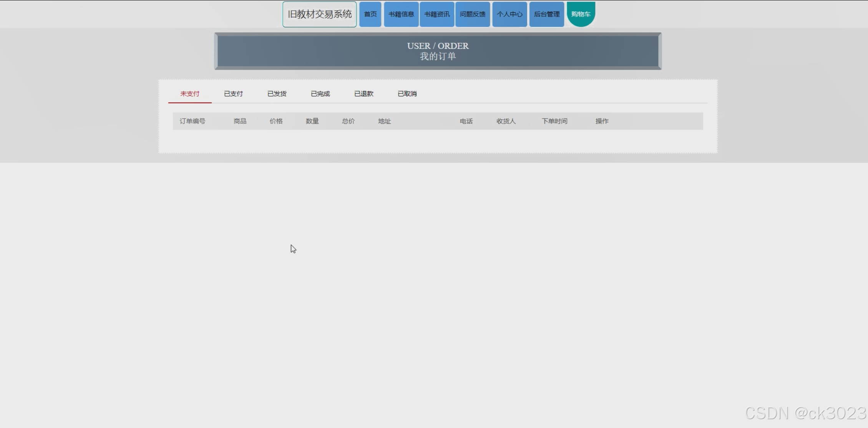Switch to the 已支付 tab

pyautogui.click(x=233, y=94)
